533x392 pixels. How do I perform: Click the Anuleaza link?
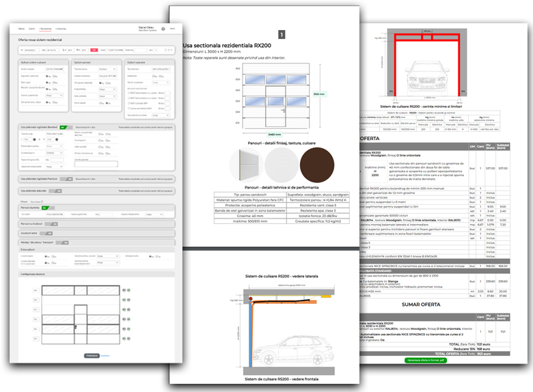pos(105,356)
